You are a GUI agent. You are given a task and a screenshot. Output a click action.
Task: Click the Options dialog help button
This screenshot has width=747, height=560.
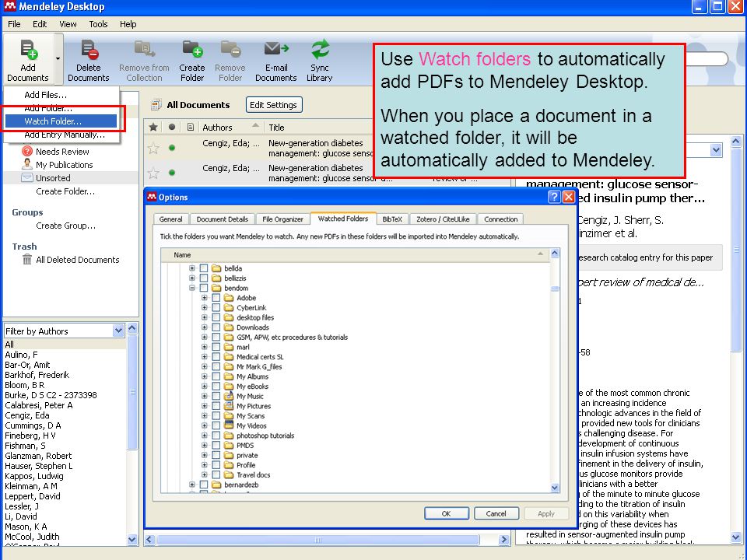(554, 197)
